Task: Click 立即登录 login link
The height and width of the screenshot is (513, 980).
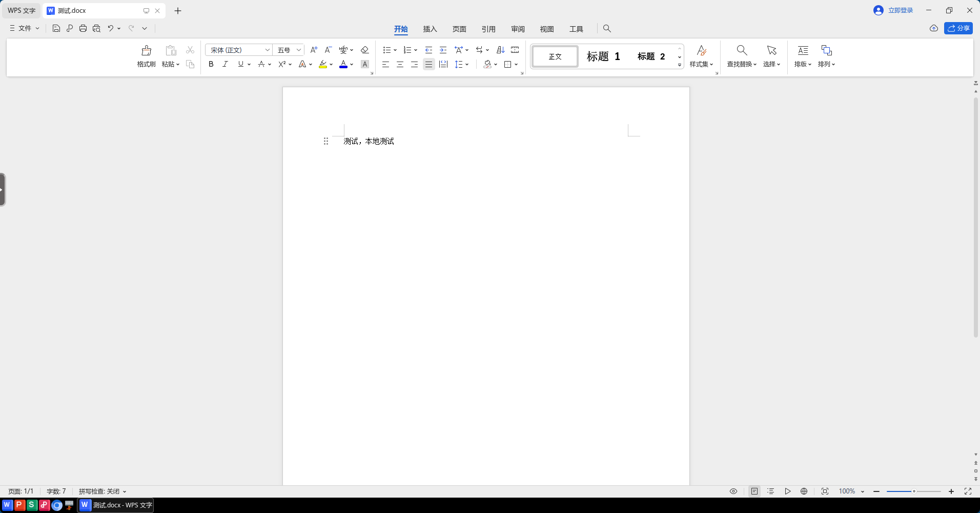Action: (x=901, y=10)
